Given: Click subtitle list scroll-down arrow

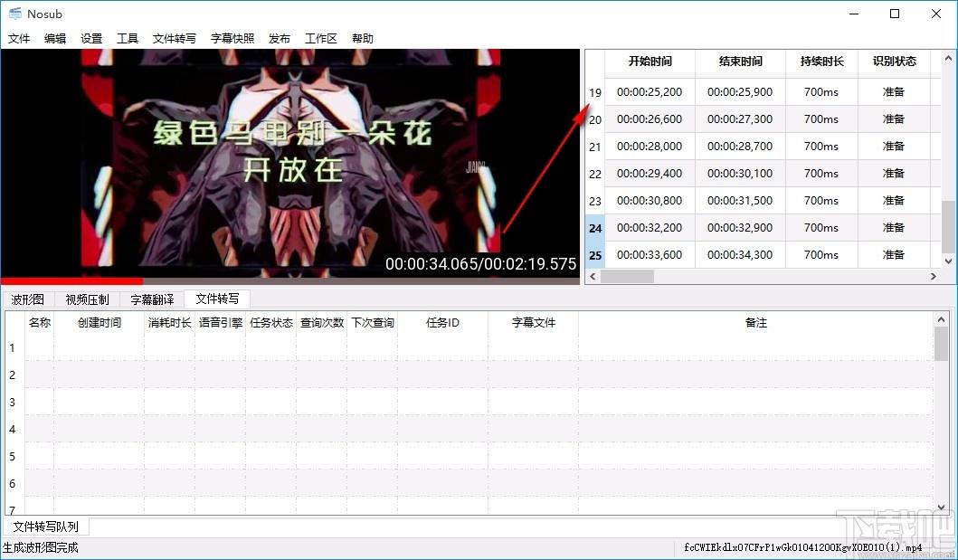Looking at the screenshot, I should coord(948,261).
